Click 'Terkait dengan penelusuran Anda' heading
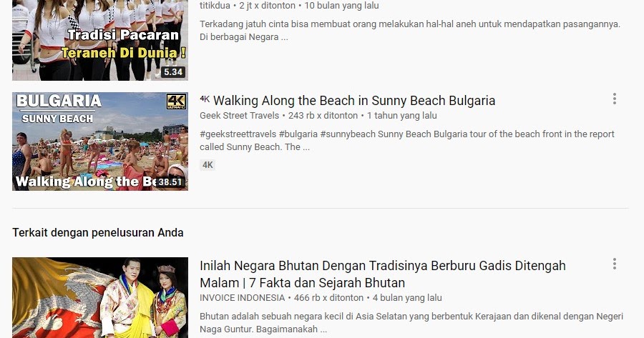644x338 pixels. [98, 232]
